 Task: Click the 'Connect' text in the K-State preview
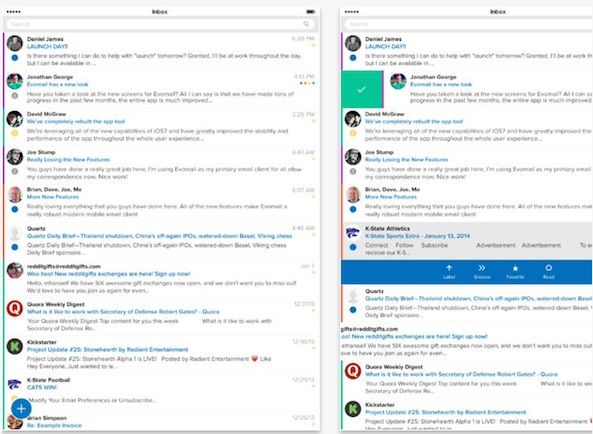(x=377, y=245)
